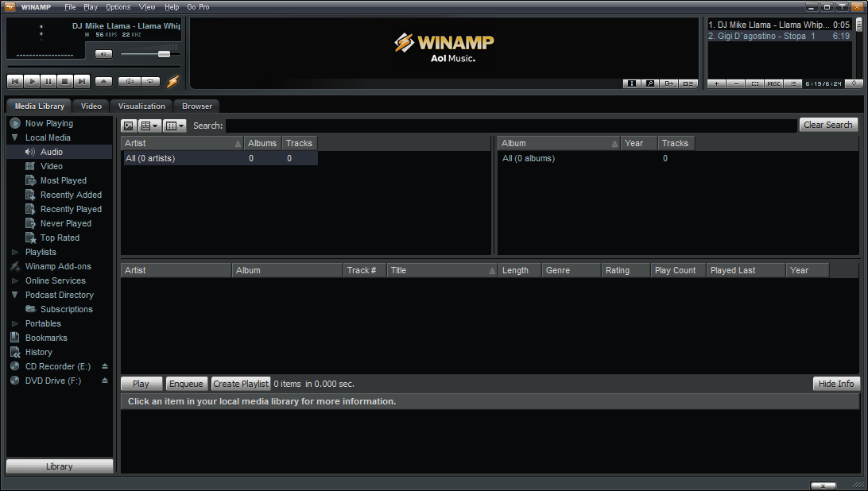
Task: Toggle repeat mode
Action: click(150, 81)
